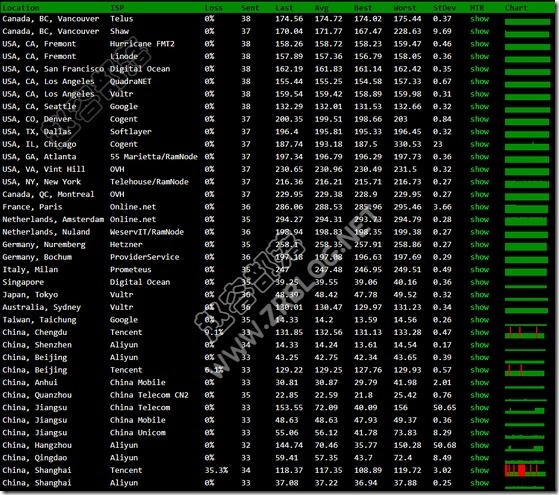559x495 pixels.
Task: Show MTR for Chengdu Tencent row
Action: point(479,332)
